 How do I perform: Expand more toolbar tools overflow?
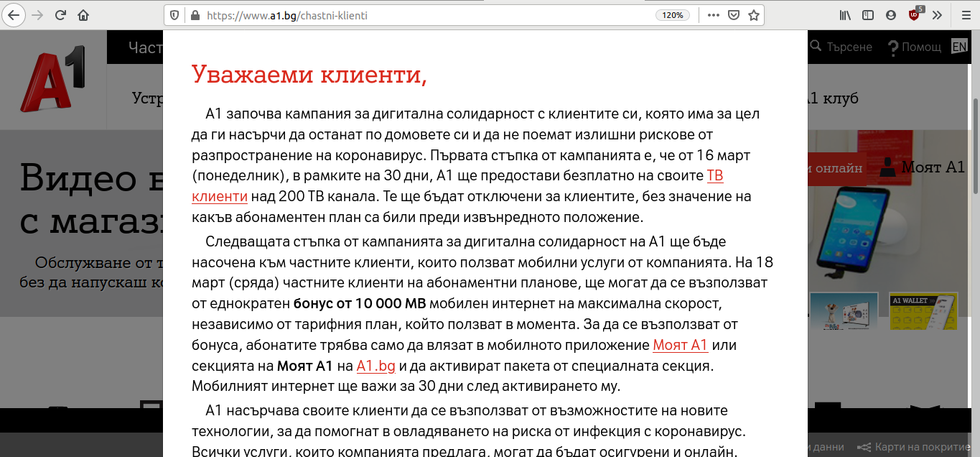pyautogui.click(x=937, y=15)
